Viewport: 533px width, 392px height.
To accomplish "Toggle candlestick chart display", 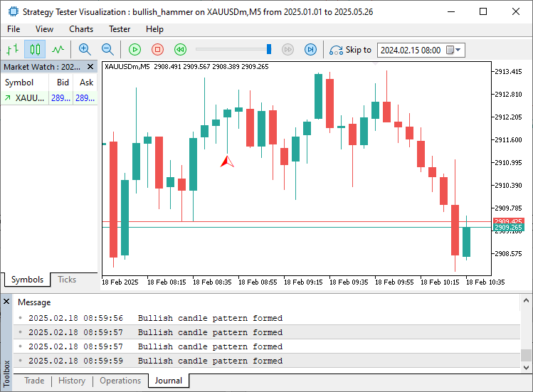I will 35,50.
